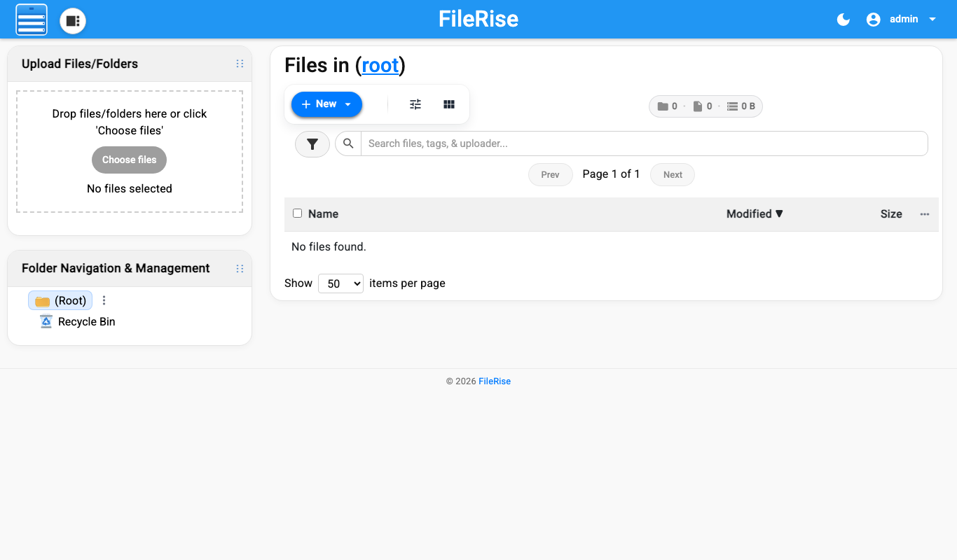Screen dimensions: 957x560
Task: Click the 'No files selected' text
Action: (x=130, y=189)
